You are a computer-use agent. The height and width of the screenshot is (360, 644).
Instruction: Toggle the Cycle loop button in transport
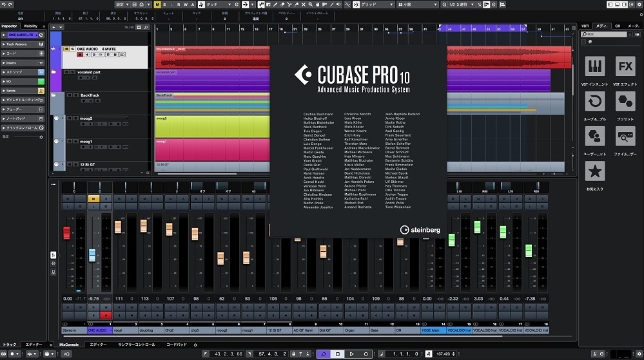click(324, 354)
